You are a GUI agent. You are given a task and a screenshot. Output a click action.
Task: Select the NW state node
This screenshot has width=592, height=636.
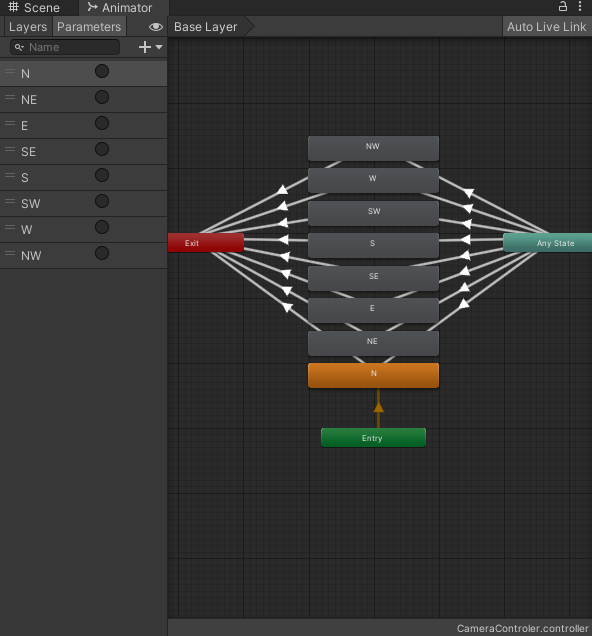tap(373, 148)
